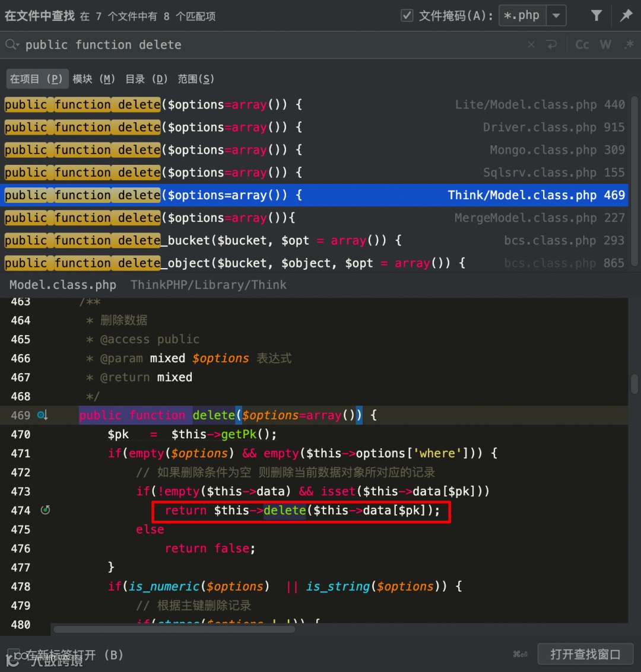Viewport: 641px width, 672px height.
Task: Select delete_object result in bcs.class.php 865
Action: coord(315,263)
